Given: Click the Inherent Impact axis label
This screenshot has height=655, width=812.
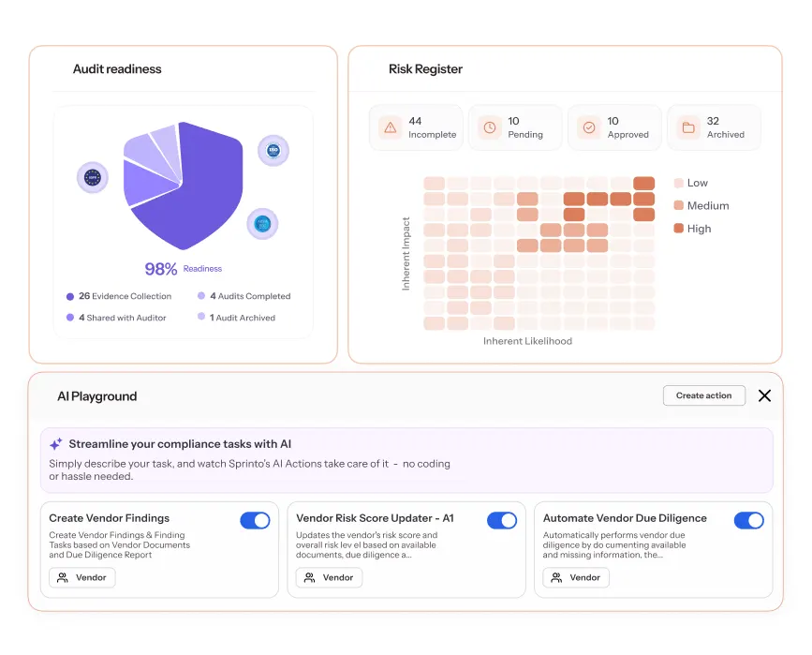Looking at the screenshot, I should coord(406,253).
